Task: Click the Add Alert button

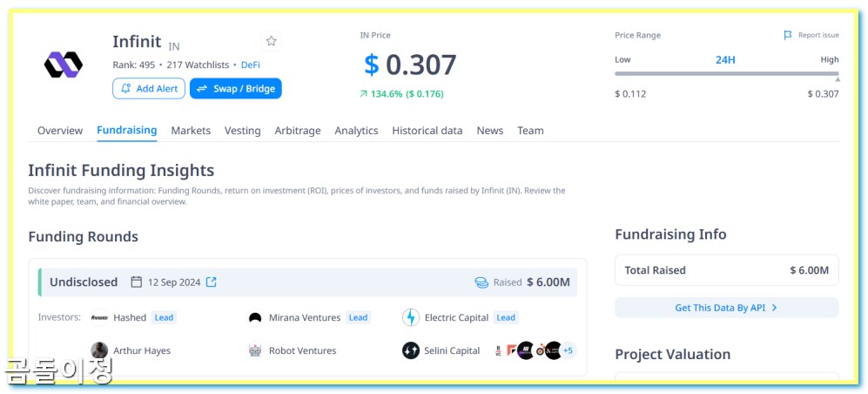Action: tap(149, 89)
